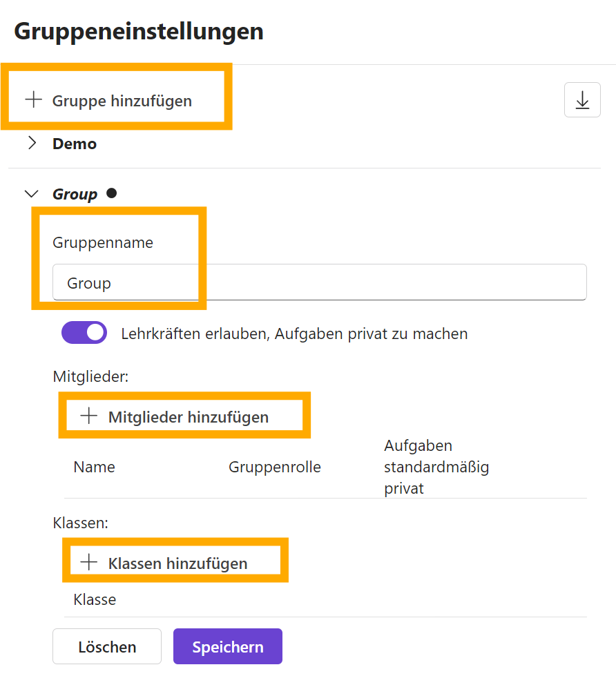The image size is (616, 676).
Task: Click the download icon button
Action: click(582, 100)
